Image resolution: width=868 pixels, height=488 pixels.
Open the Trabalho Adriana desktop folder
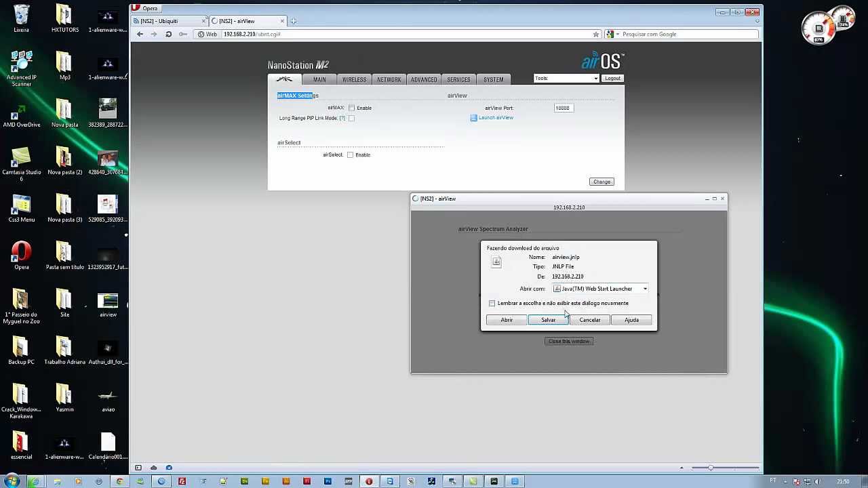(64, 350)
